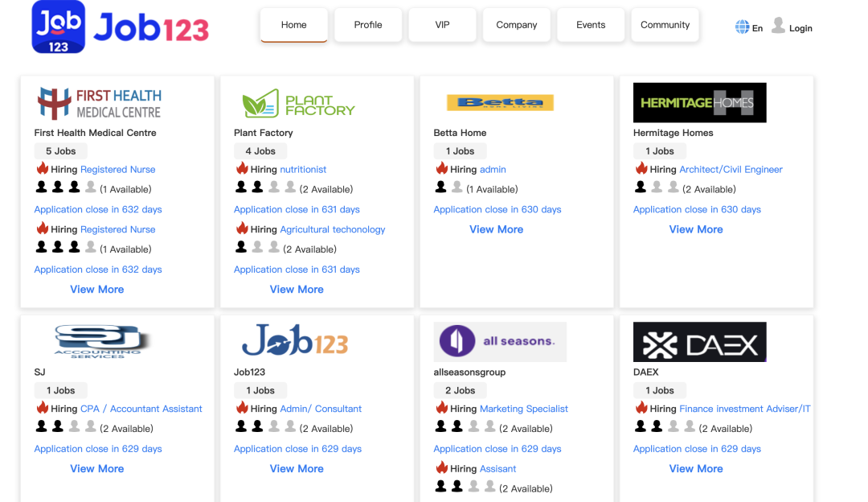This screenshot has height=502, width=868.
Task: Click the flame icon beside Hiring nutritionist
Action: 242,168
